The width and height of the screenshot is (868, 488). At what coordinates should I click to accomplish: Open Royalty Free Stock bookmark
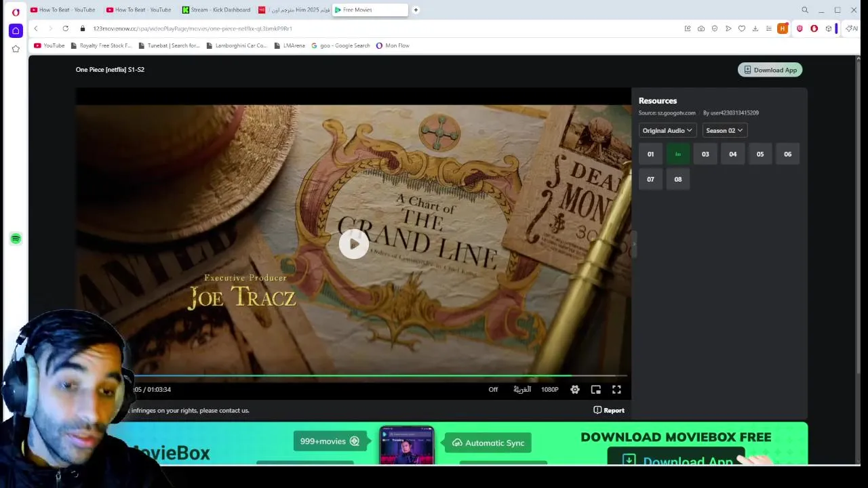point(102,45)
